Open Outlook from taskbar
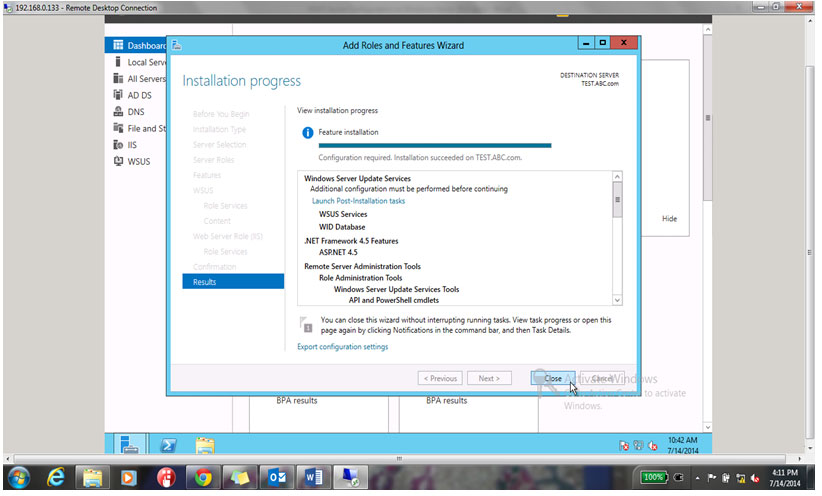 pyautogui.click(x=276, y=478)
